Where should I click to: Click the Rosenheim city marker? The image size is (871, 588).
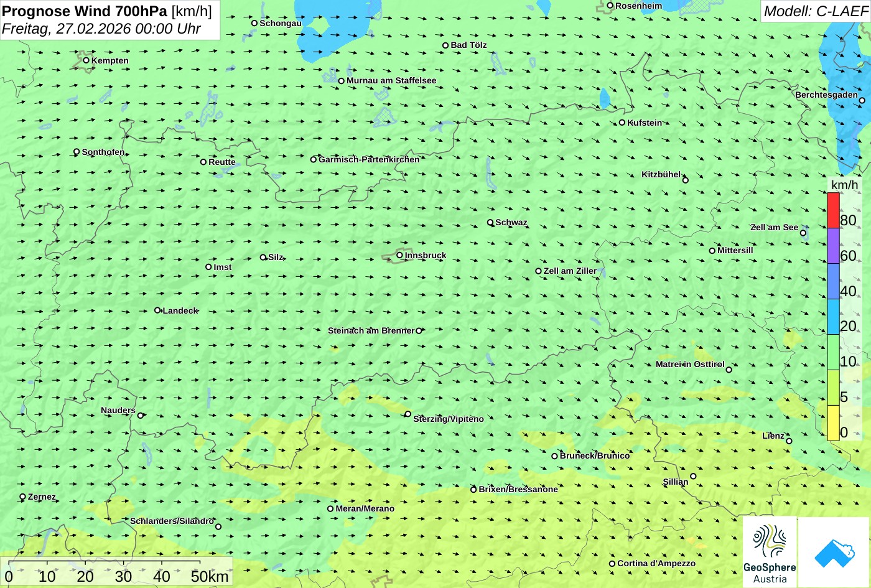[x=610, y=6]
